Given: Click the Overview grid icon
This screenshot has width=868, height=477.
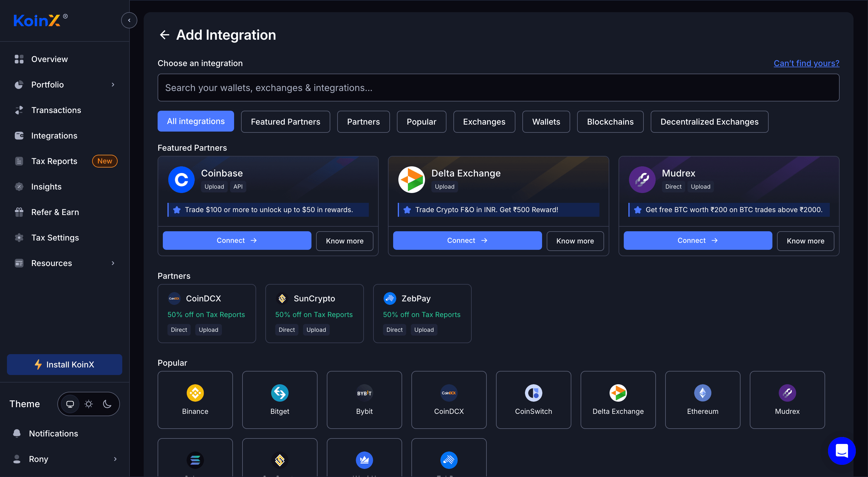Looking at the screenshot, I should click(19, 59).
